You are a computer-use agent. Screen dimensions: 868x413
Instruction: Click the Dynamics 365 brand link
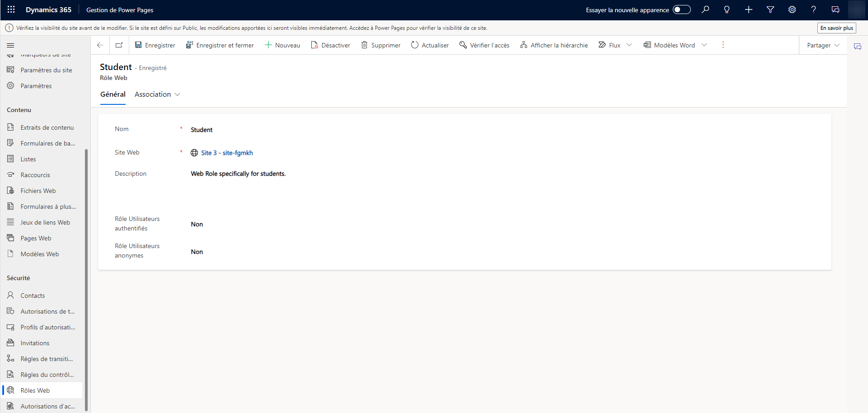pyautogui.click(x=48, y=10)
